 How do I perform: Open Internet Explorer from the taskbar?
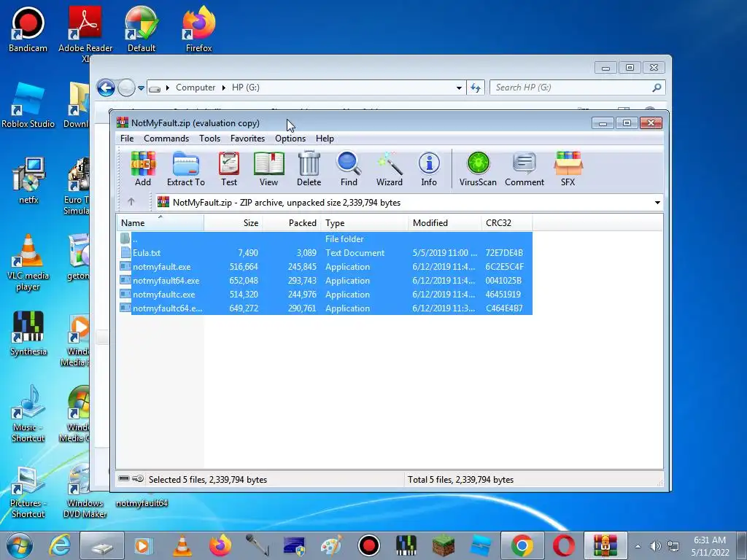coord(60,545)
